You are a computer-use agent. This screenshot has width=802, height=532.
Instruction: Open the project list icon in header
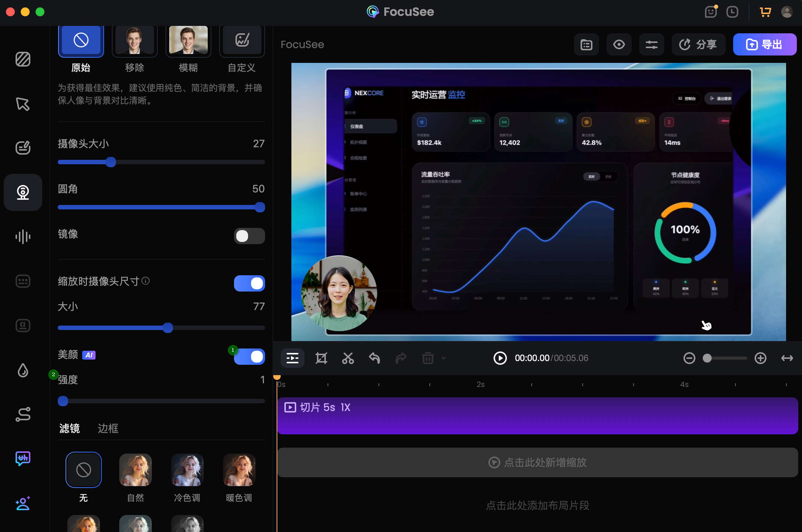click(x=587, y=44)
